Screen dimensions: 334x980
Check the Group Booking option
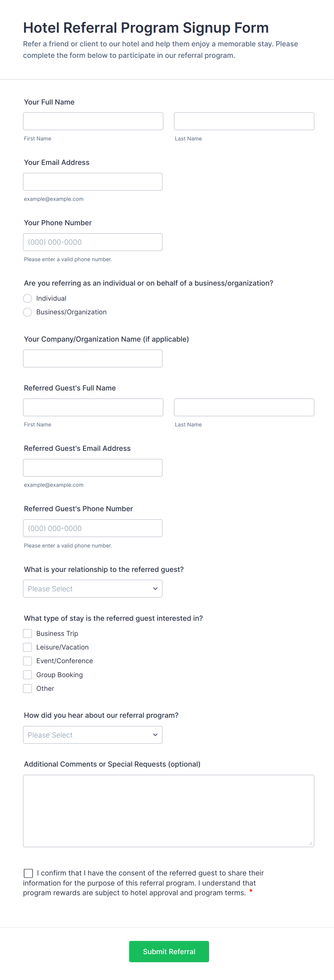tap(27, 675)
